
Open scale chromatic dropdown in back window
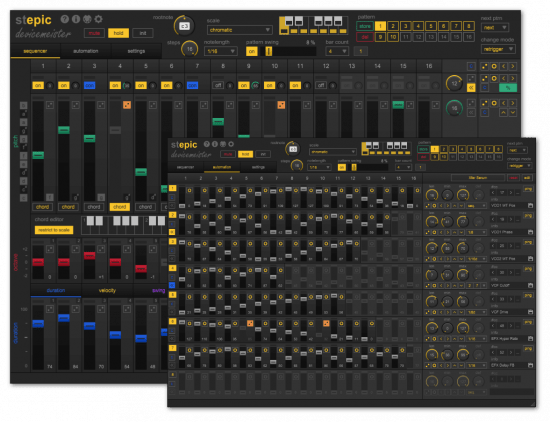pyautogui.click(x=240, y=30)
